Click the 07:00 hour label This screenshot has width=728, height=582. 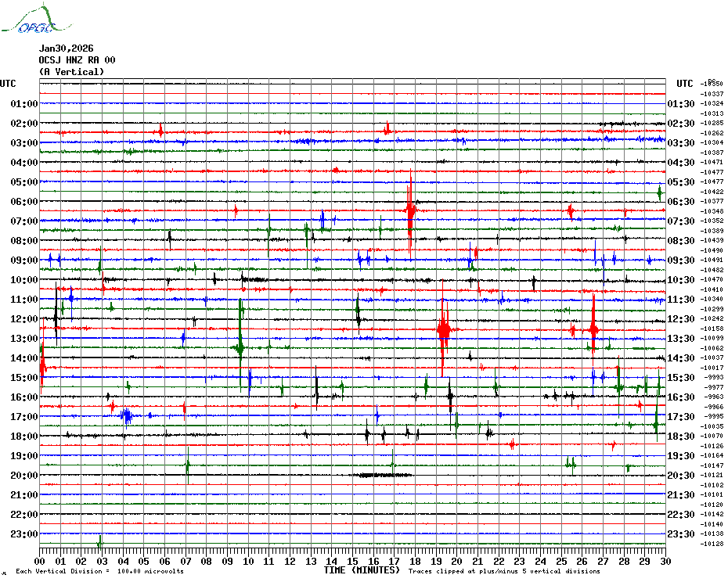(x=24, y=221)
